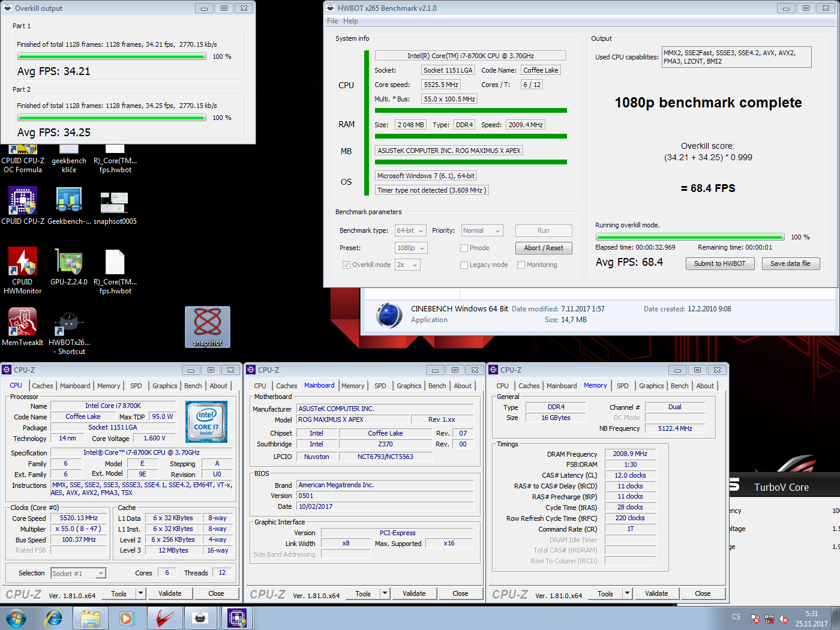This screenshot has width=840, height=630.
Task: Expand Tools arrow in Memory window
Action: coord(628,593)
